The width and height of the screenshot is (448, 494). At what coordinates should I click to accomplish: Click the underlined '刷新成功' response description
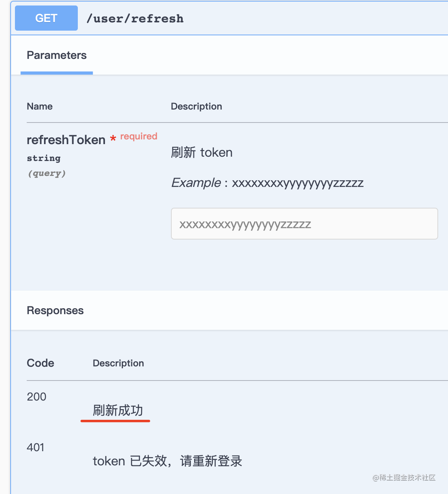click(118, 410)
